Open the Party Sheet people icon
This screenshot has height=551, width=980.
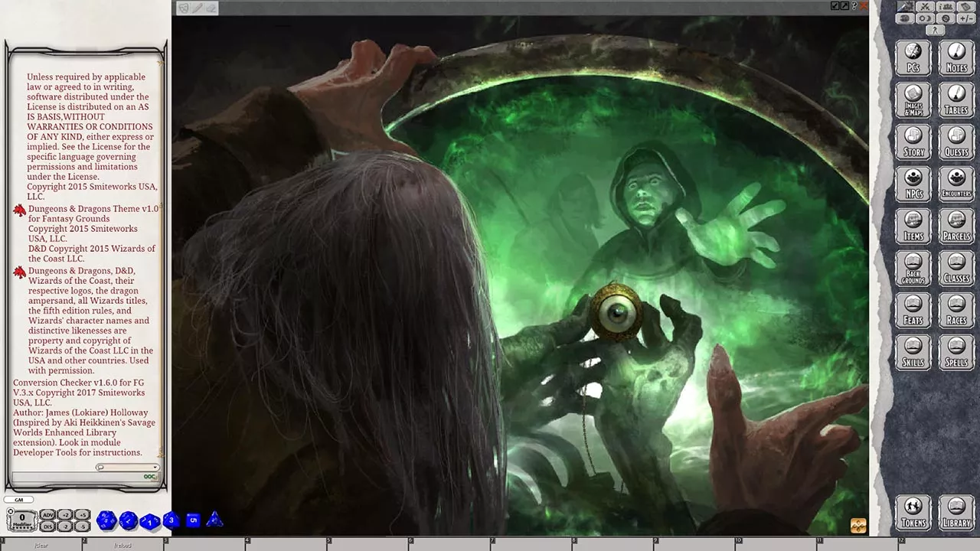(946, 7)
